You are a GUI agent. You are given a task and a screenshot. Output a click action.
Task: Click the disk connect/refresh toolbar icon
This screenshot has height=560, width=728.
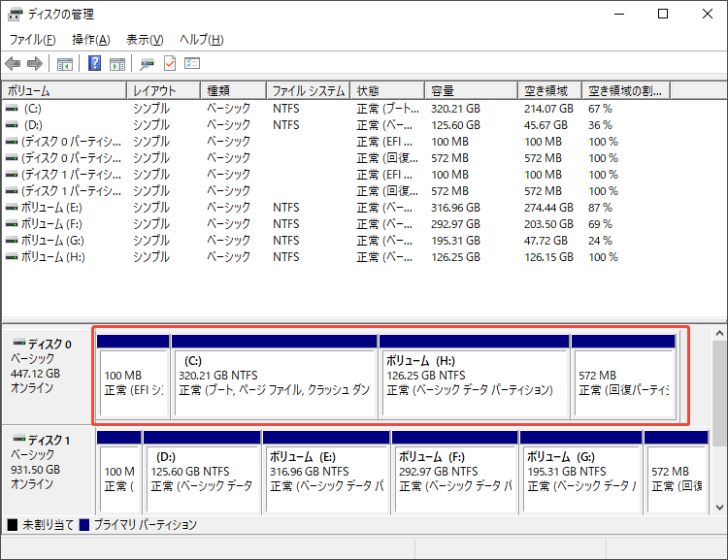[x=147, y=64]
